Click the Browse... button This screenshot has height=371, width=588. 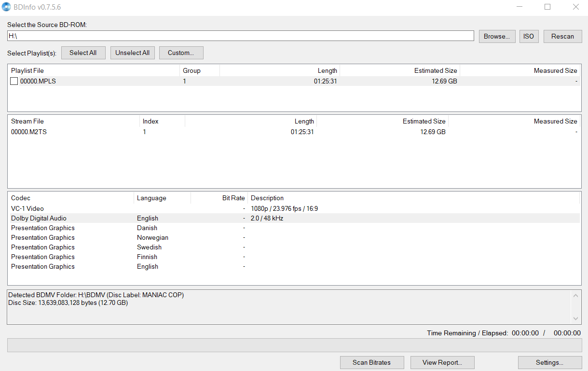497,36
